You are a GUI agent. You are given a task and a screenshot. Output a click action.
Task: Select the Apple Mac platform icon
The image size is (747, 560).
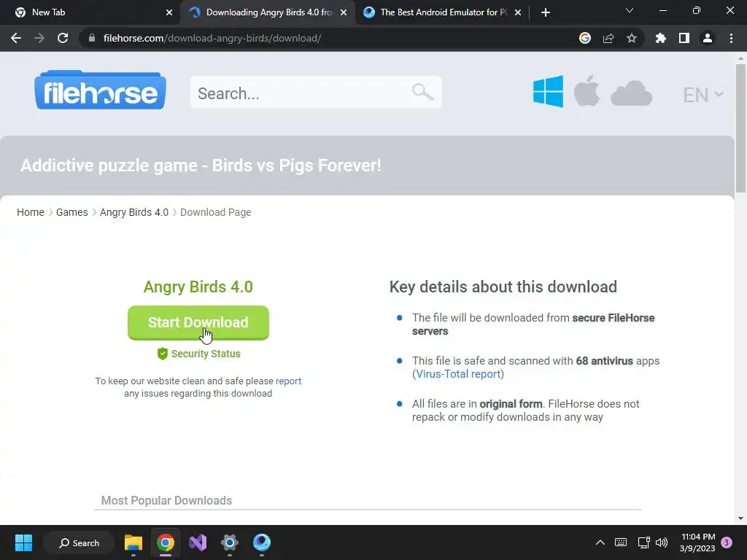pos(587,90)
